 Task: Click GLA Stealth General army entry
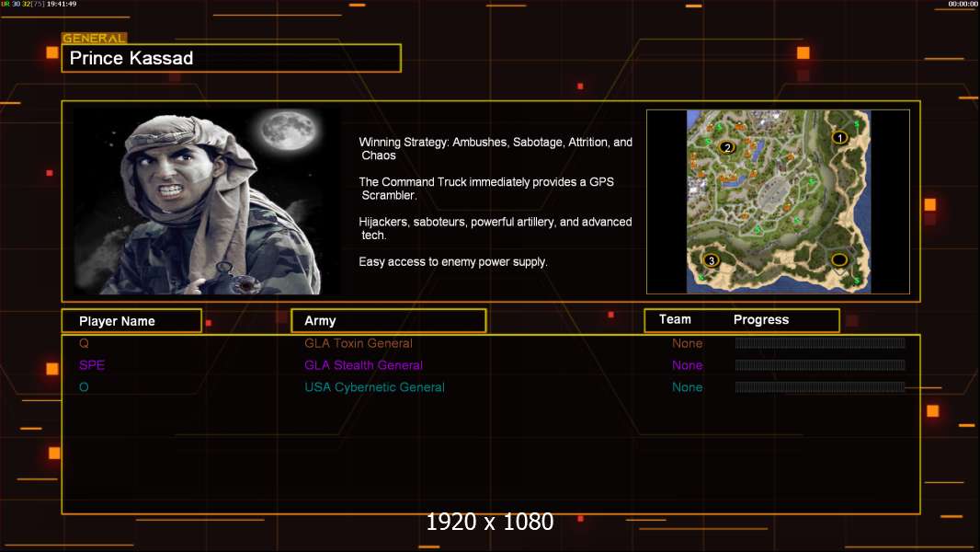pos(363,365)
